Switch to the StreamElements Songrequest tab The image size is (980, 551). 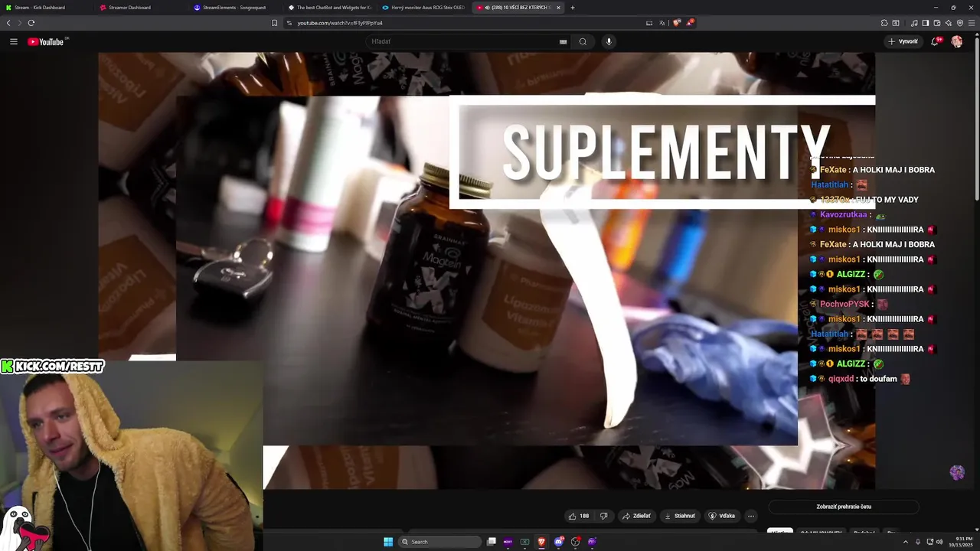coord(234,8)
